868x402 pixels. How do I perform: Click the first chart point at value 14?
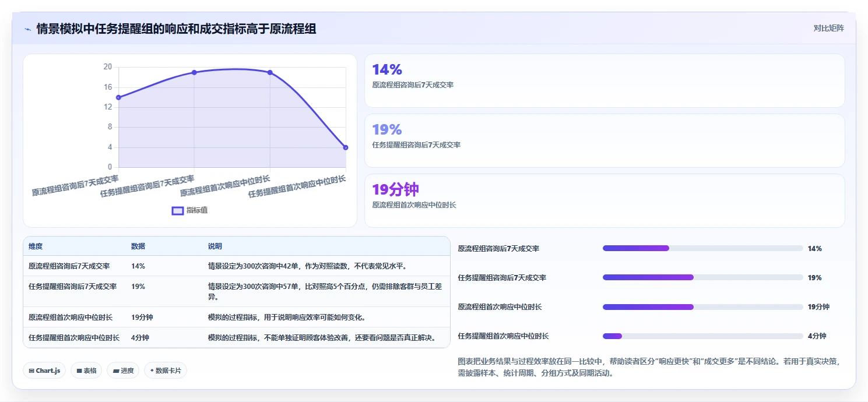(118, 97)
